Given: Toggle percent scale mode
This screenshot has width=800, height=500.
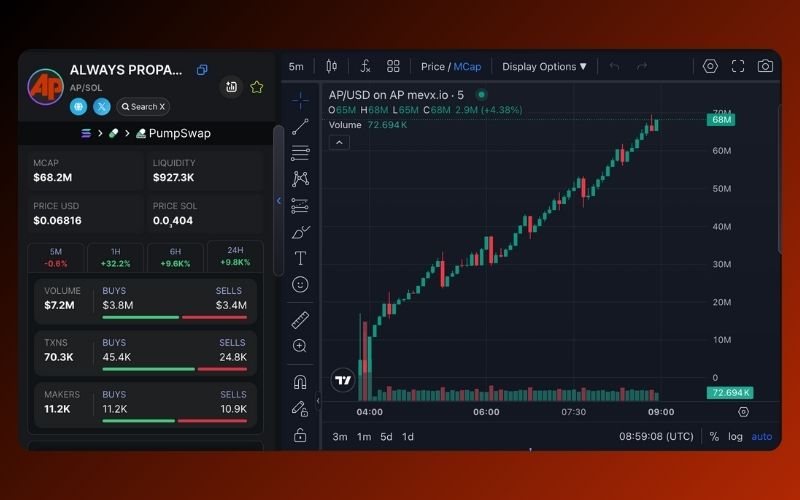Looking at the screenshot, I should tap(714, 437).
